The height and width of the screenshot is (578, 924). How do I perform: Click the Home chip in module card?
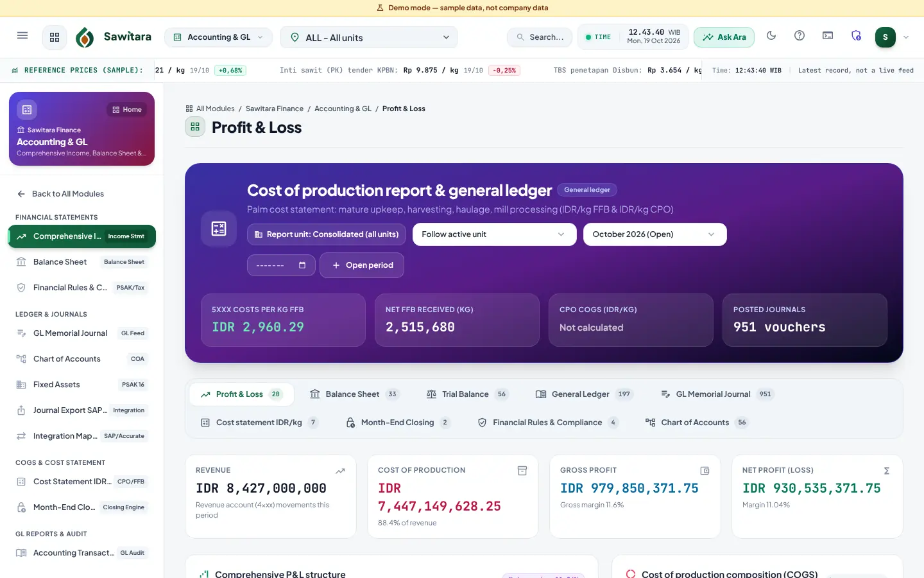[127, 110]
